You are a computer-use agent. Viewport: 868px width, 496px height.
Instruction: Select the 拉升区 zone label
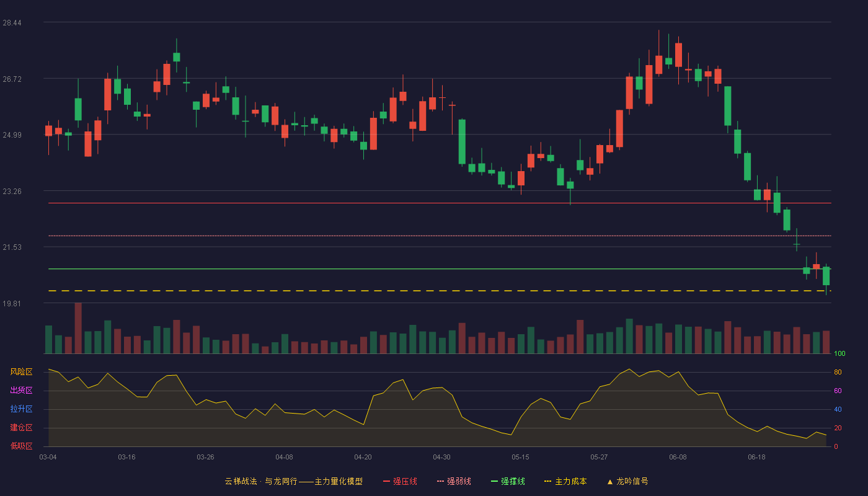coord(21,409)
